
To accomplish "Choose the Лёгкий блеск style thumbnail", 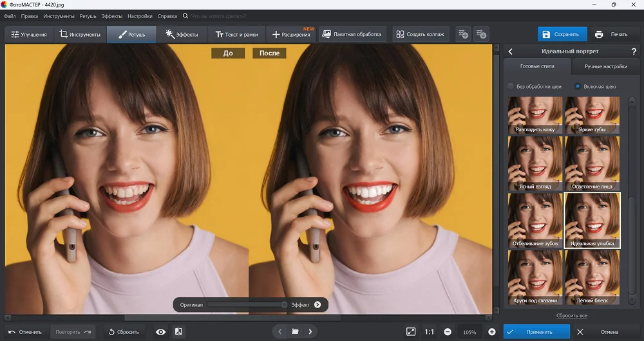I will [592, 277].
